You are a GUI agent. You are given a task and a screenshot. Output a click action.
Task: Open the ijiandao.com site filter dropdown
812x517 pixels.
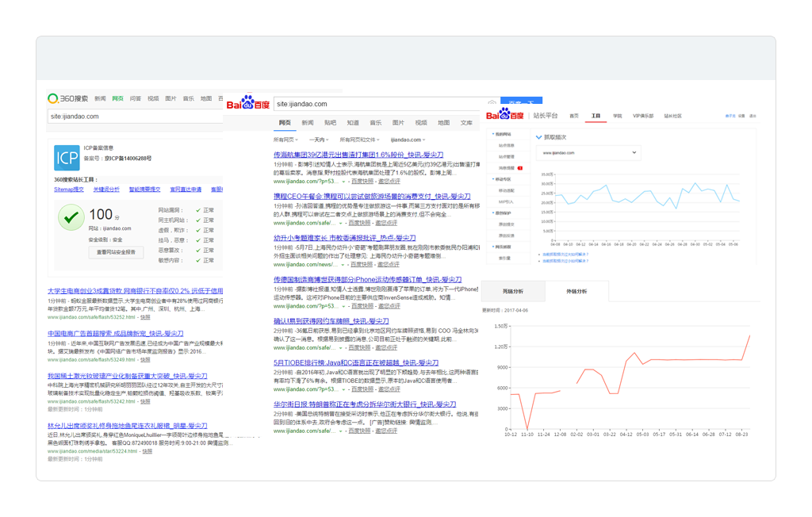pyautogui.click(x=408, y=140)
